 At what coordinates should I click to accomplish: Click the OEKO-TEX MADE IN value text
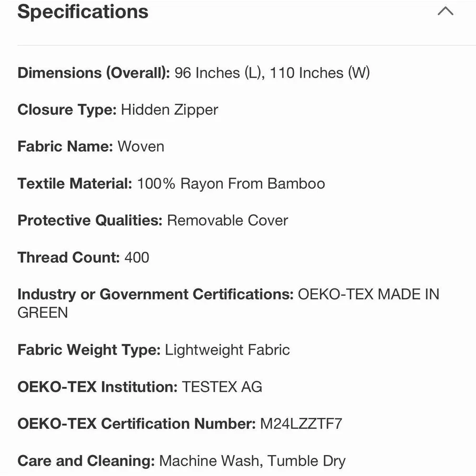(x=369, y=295)
